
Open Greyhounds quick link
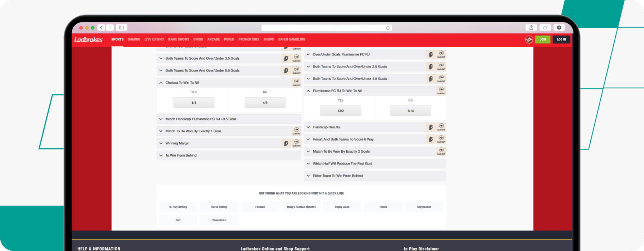424,207
